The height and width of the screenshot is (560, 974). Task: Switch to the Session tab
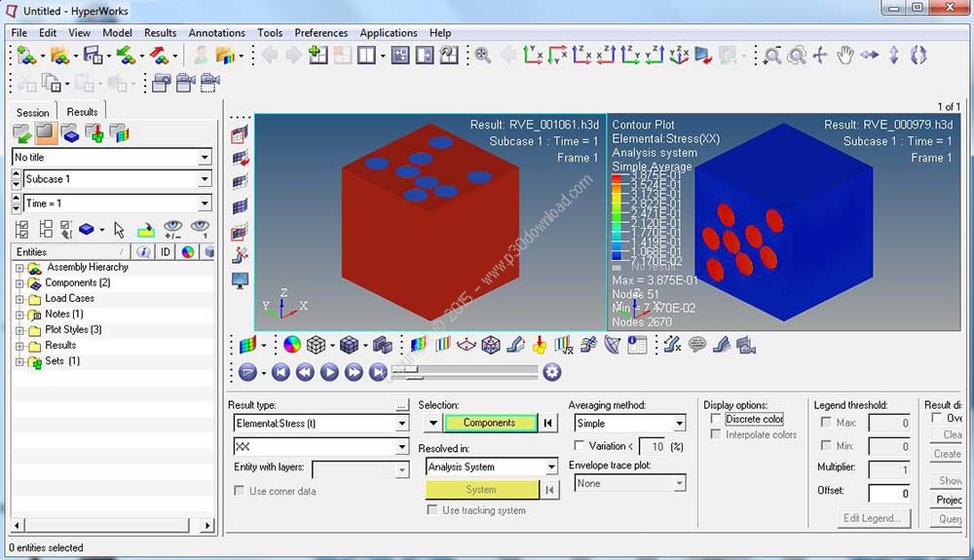coord(33,112)
